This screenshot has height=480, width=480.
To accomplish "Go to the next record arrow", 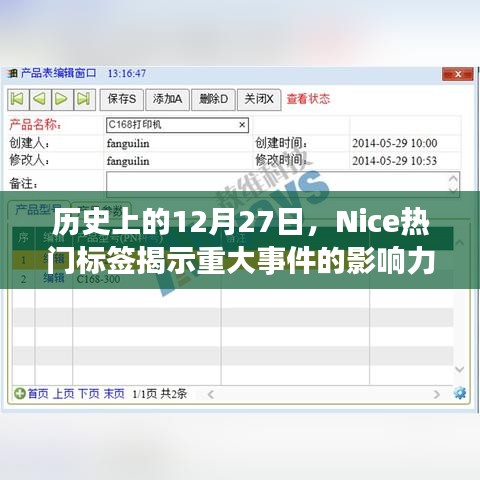I will tap(62, 99).
